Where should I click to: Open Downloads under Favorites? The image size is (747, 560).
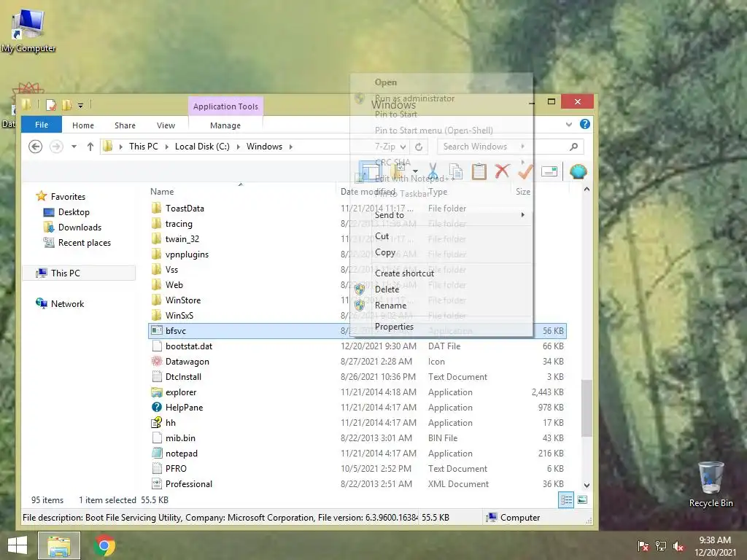(80, 227)
